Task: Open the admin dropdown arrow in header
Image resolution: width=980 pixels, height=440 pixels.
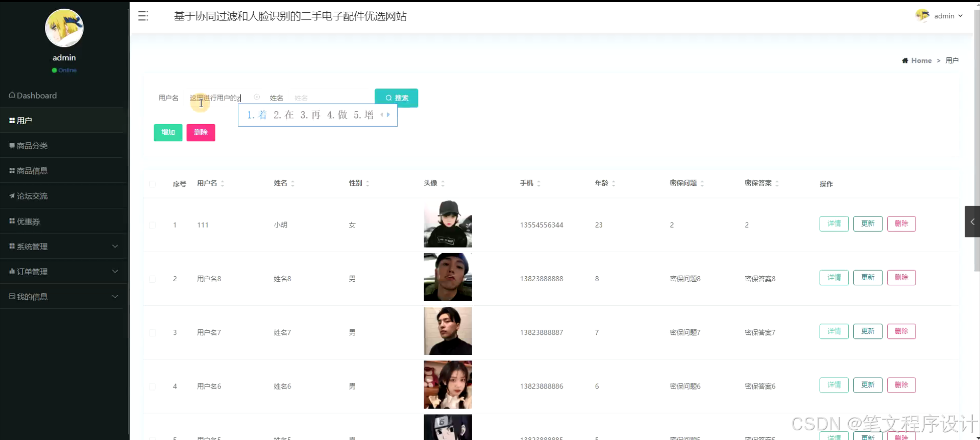Action: click(x=961, y=16)
